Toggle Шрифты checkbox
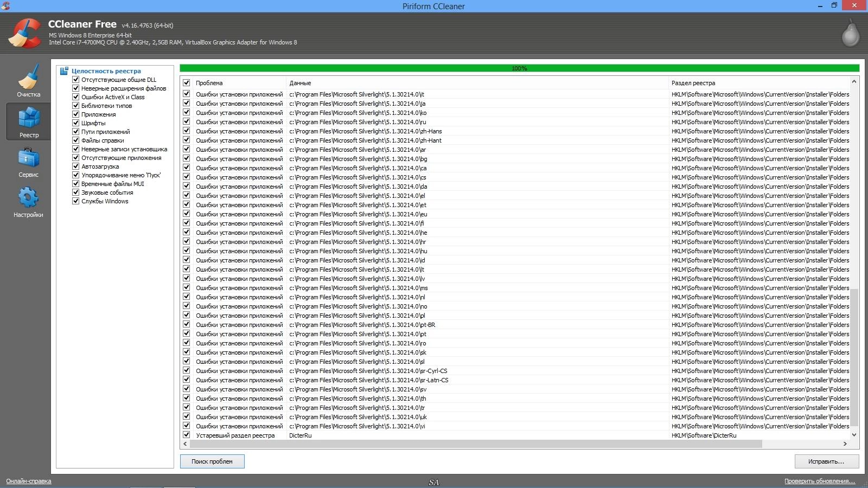 click(76, 123)
